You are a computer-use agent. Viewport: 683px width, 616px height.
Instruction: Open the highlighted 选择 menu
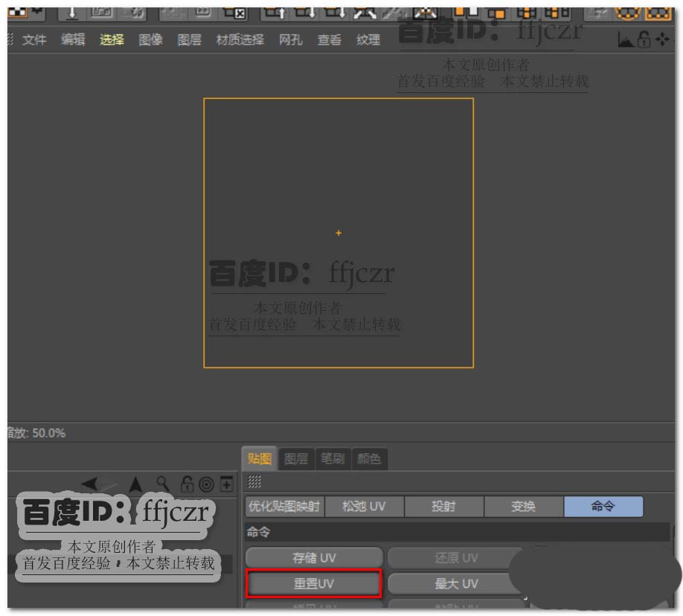coord(112,40)
